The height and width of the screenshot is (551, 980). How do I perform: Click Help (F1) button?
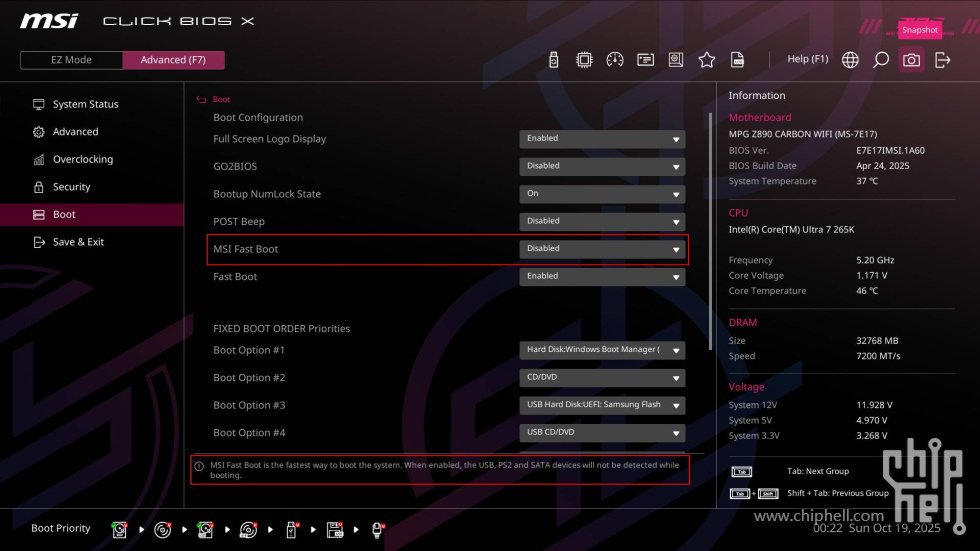pyautogui.click(x=807, y=59)
